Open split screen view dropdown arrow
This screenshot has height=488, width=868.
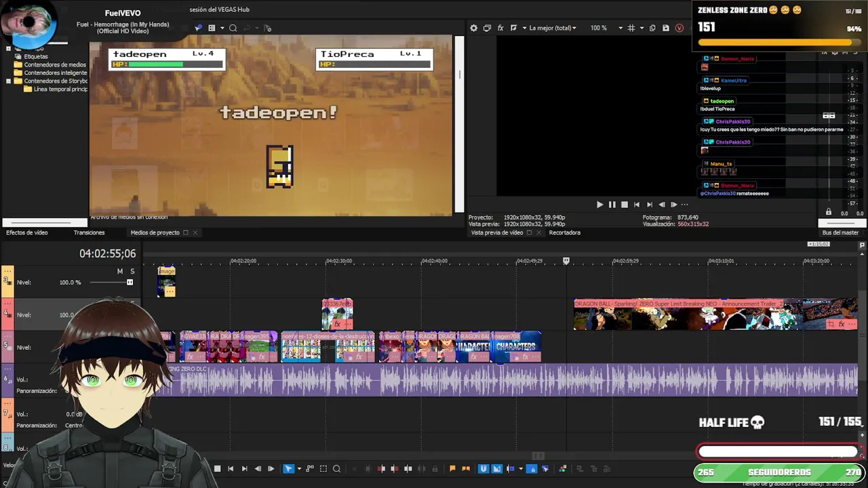pos(524,28)
